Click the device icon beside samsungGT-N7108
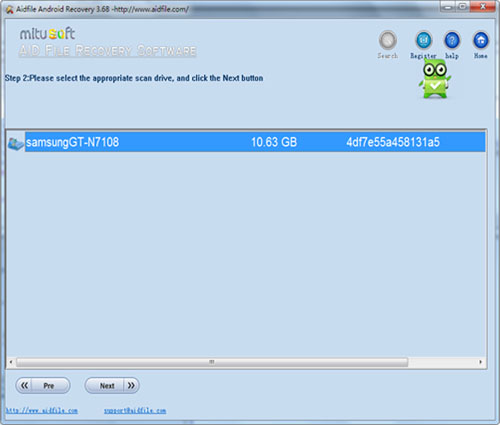The width and height of the screenshot is (500, 425). click(15, 143)
